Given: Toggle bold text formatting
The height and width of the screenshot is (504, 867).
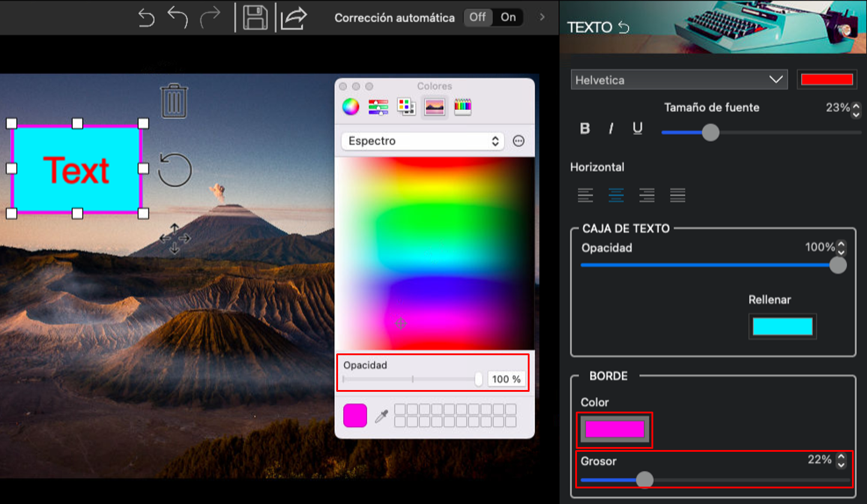Looking at the screenshot, I should pos(585,128).
